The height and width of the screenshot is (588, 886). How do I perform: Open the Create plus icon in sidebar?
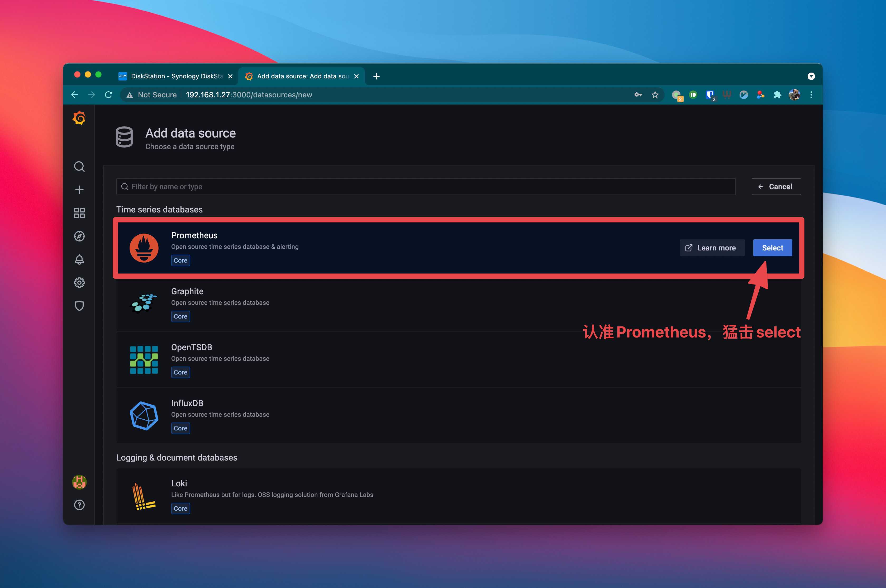79,190
